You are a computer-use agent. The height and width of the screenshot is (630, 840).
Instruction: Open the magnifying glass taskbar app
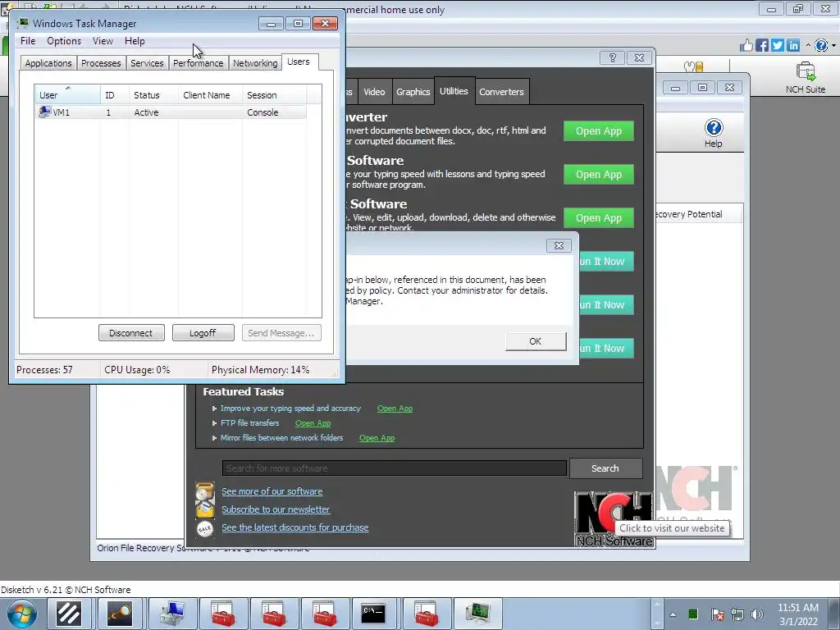pyautogui.click(x=118, y=614)
